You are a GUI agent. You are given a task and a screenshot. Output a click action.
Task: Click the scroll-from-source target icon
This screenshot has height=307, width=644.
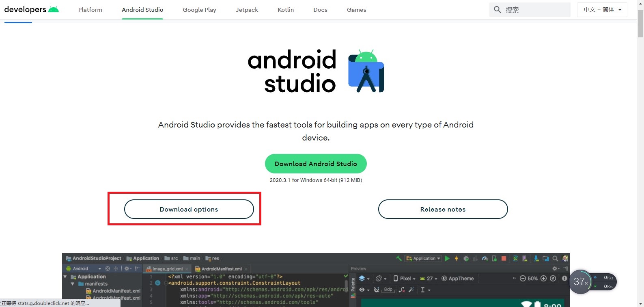point(108,268)
